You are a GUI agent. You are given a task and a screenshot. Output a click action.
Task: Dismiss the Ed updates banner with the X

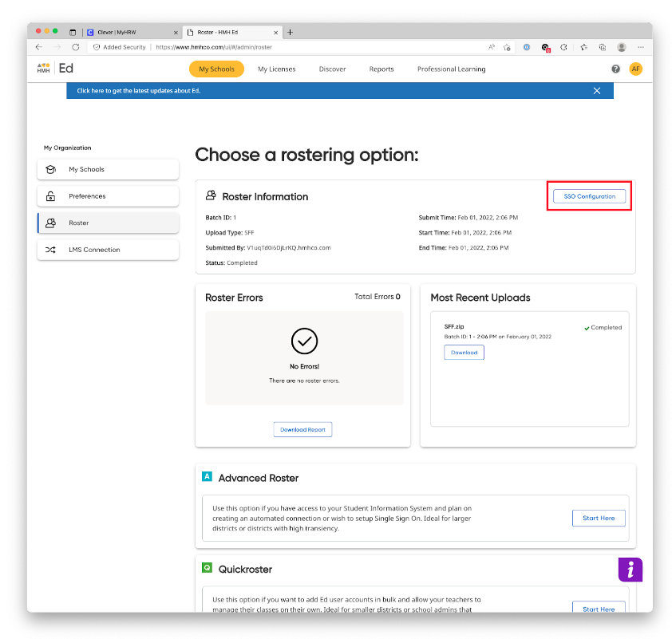(x=597, y=90)
